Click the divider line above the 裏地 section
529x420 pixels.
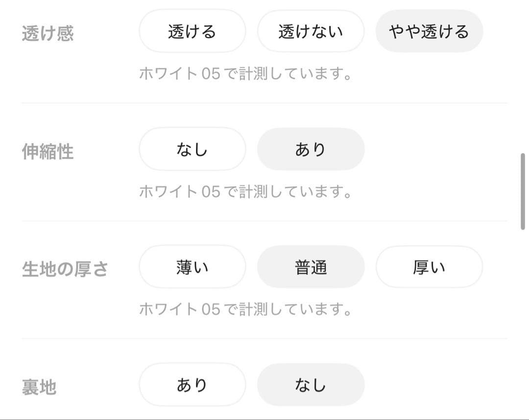(264, 338)
